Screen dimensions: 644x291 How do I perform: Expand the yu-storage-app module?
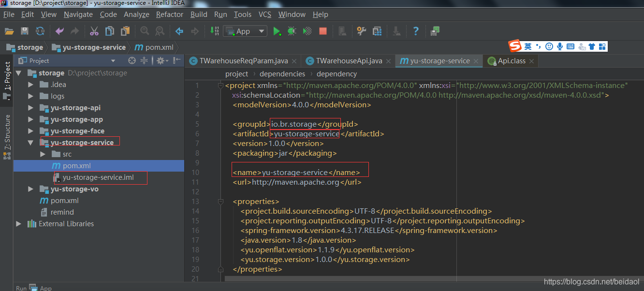pyautogui.click(x=31, y=119)
